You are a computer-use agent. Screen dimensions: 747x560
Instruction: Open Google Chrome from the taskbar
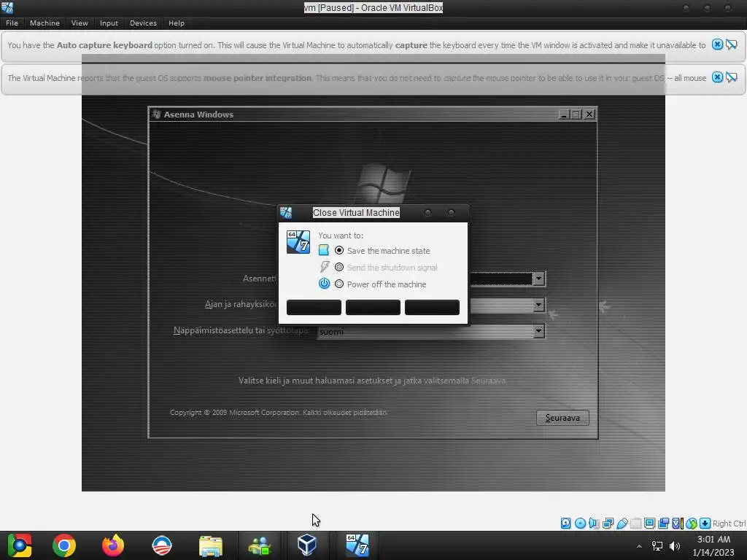[x=64, y=545]
